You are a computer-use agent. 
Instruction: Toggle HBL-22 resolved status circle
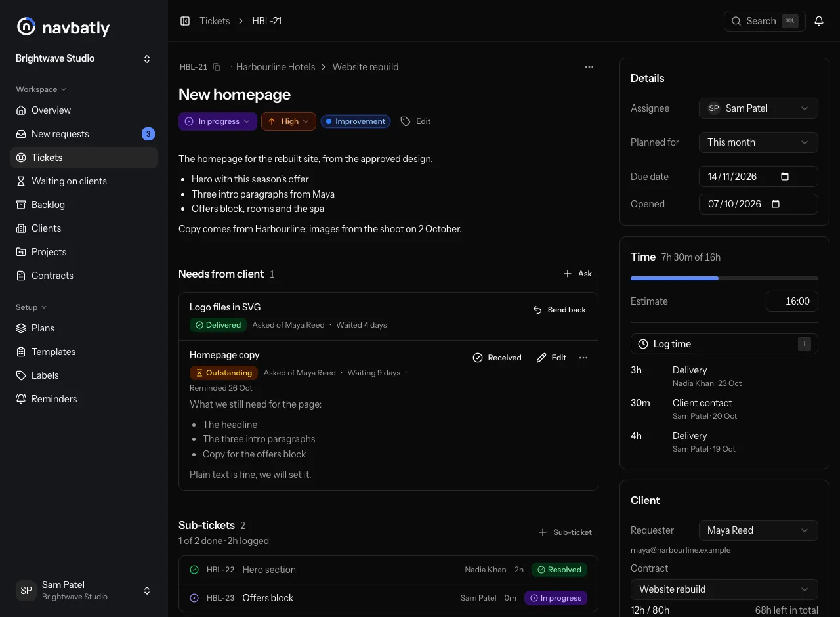(194, 570)
